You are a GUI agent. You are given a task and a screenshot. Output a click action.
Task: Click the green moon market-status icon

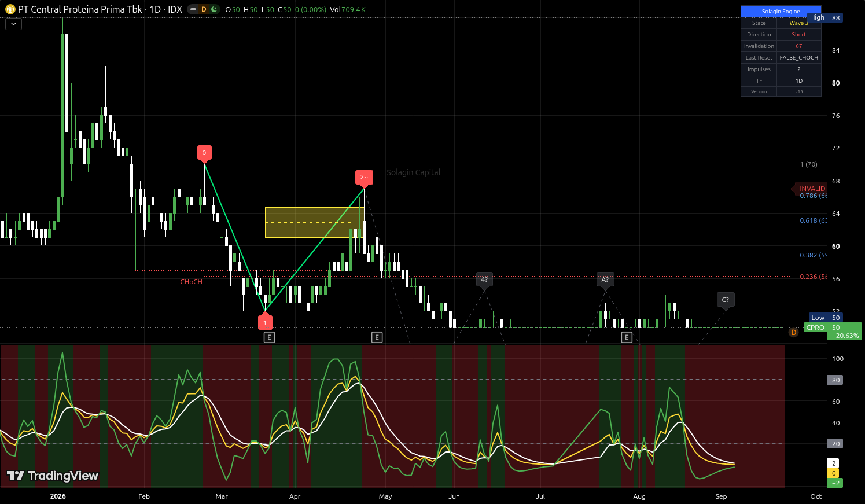(x=214, y=9)
